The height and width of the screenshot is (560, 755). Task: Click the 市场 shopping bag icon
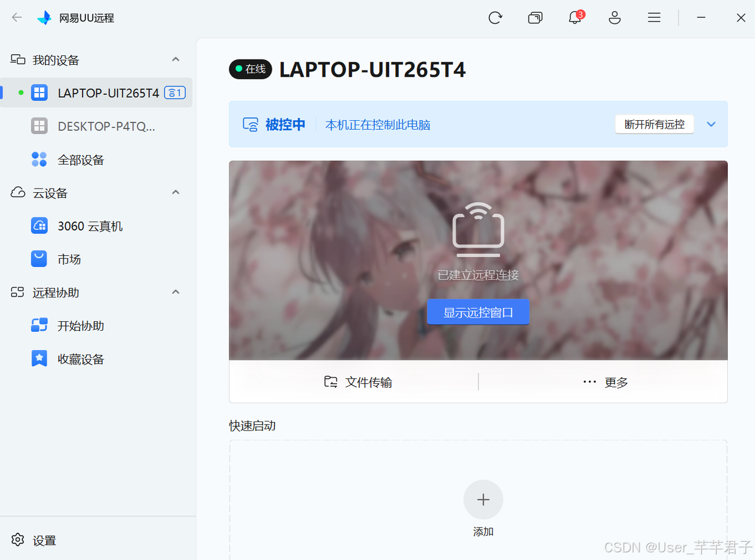[x=40, y=259]
